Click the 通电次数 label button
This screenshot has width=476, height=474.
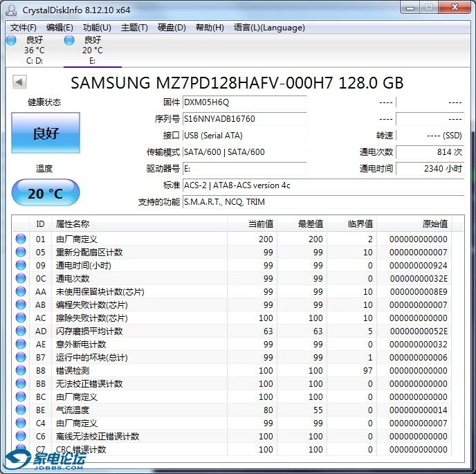click(376, 152)
